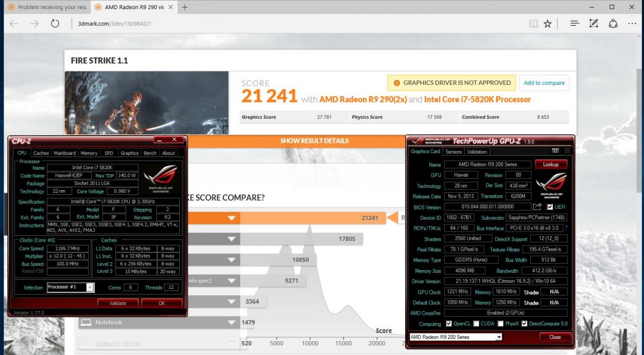
Task: Save the BIOS with GPU-Z share icon
Action: (x=537, y=207)
